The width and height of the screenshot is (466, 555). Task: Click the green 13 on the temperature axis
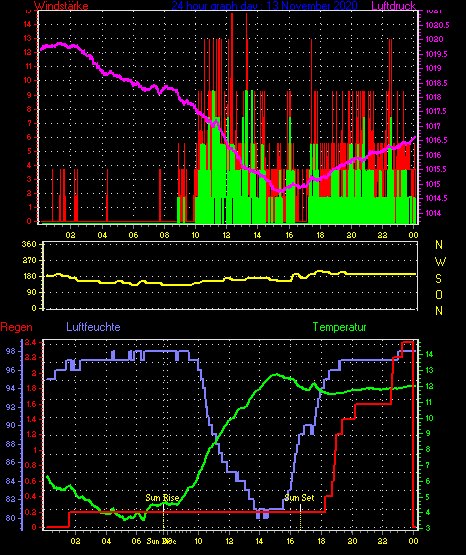(429, 370)
